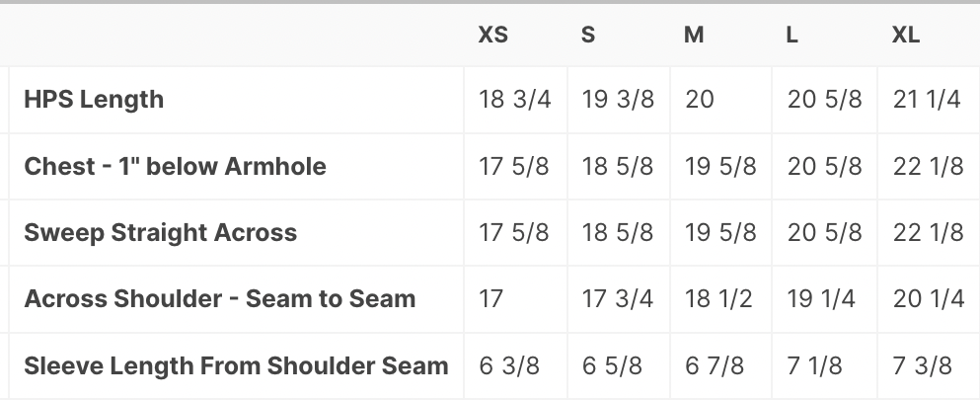Select the Sleeve Length value for L
The height and width of the screenshot is (400, 980).
click(x=815, y=365)
